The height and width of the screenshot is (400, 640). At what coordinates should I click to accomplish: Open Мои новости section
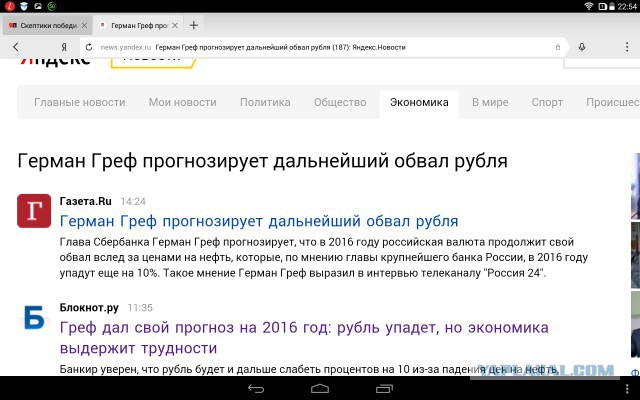[x=182, y=102]
